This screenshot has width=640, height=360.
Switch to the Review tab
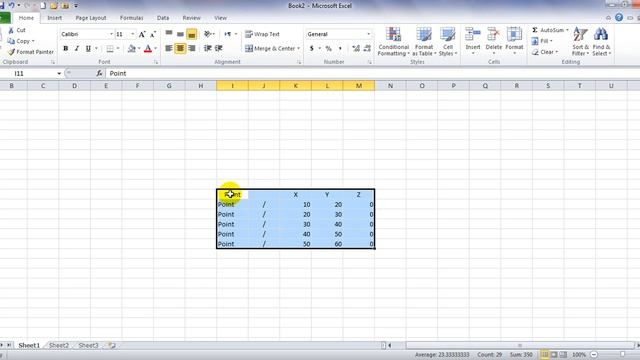pyautogui.click(x=191, y=18)
